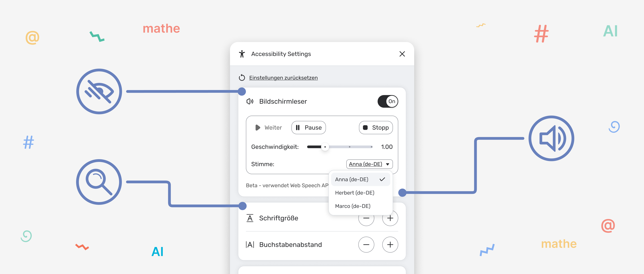Click the Buchstabenabstand letter spacing icon
Screen dimensions: 644x274
(x=250, y=245)
